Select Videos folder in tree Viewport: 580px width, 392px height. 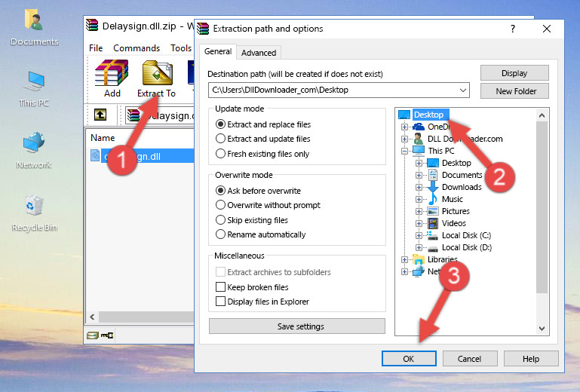click(454, 223)
